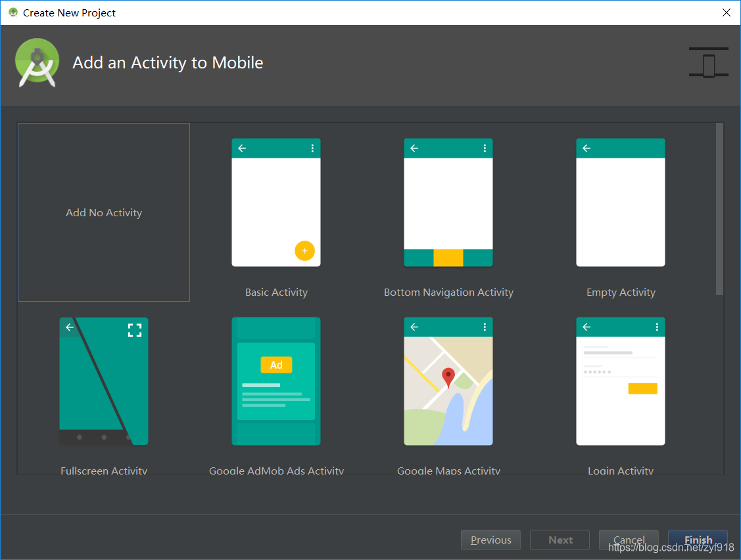
Task: Choose the Empty Activity template thumbnail
Action: click(x=621, y=202)
